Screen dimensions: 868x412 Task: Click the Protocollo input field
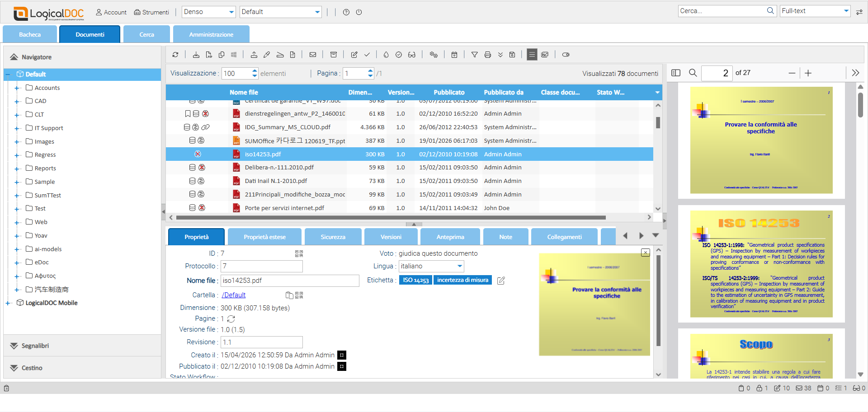pyautogui.click(x=262, y=266)
